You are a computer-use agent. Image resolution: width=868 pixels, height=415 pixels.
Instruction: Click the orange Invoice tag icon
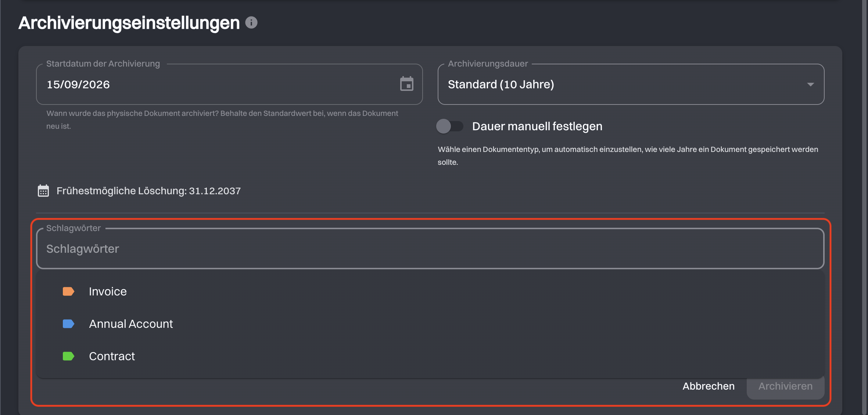tap(68, 292)
